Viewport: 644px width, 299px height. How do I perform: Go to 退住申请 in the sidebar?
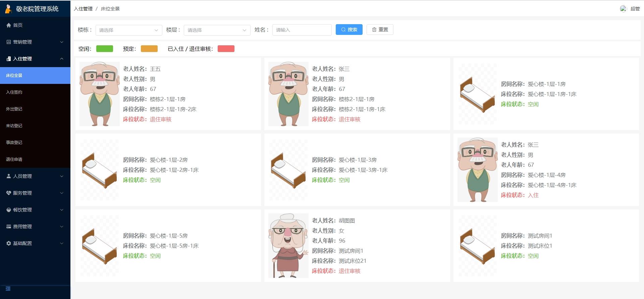14,159
